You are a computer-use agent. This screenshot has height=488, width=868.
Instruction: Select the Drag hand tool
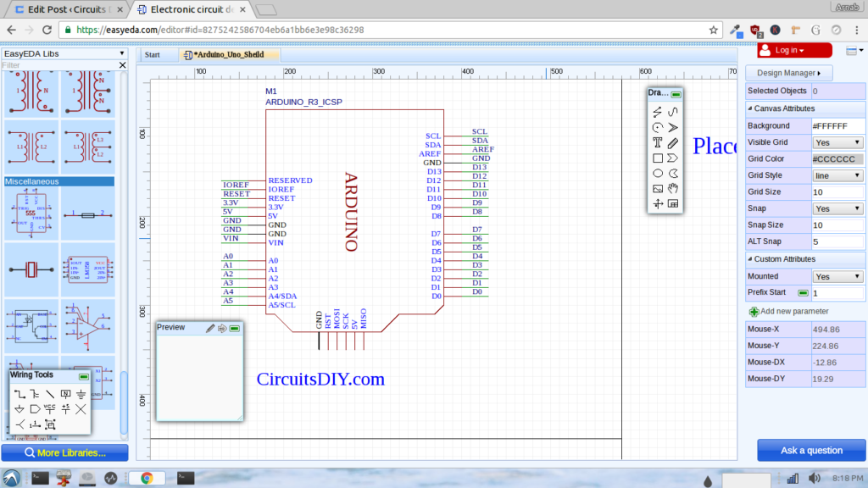coord(672,189)
